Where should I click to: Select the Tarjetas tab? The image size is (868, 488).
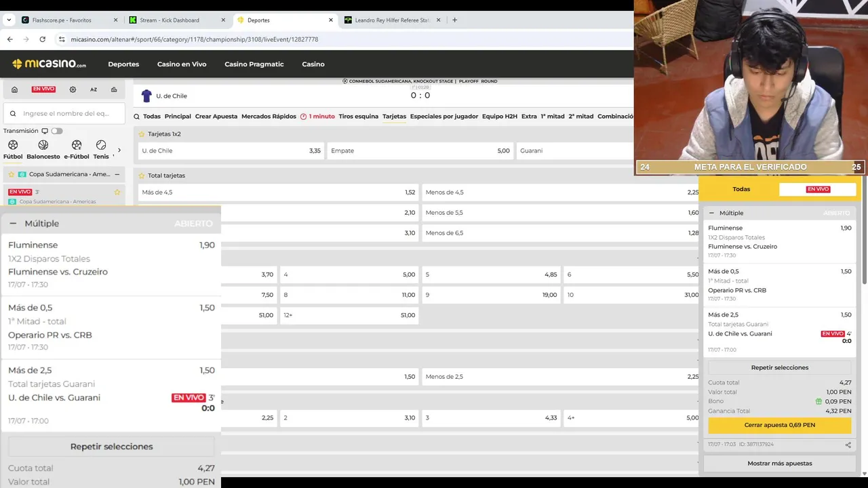pyautogui.click(x=394, y=117)
